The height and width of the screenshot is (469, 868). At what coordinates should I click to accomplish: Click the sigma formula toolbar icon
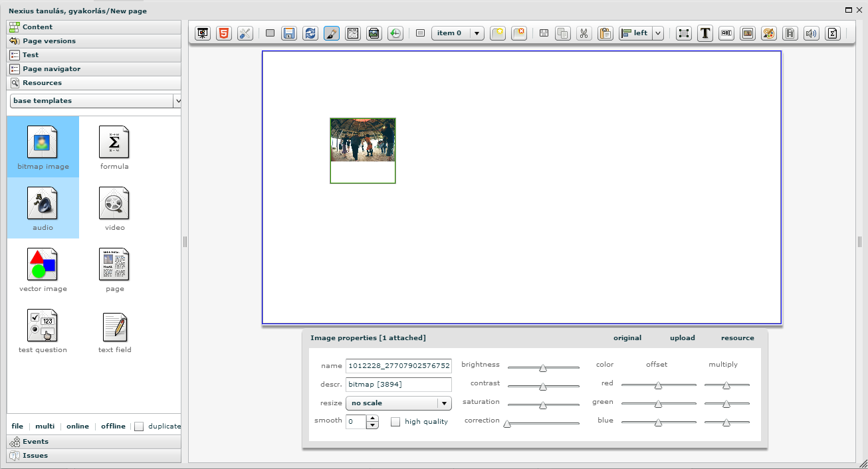[832, 33]
